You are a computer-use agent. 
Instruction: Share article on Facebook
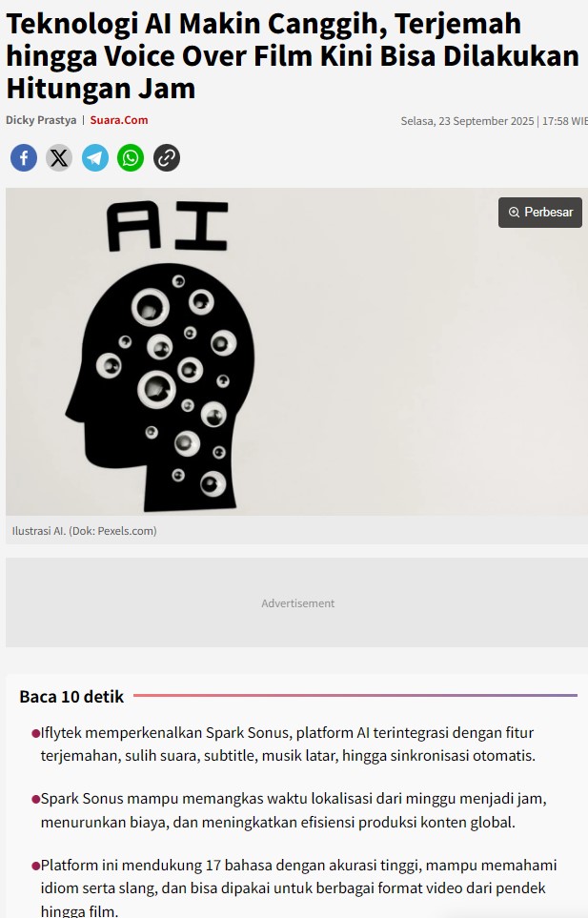(x=24, y=158)
